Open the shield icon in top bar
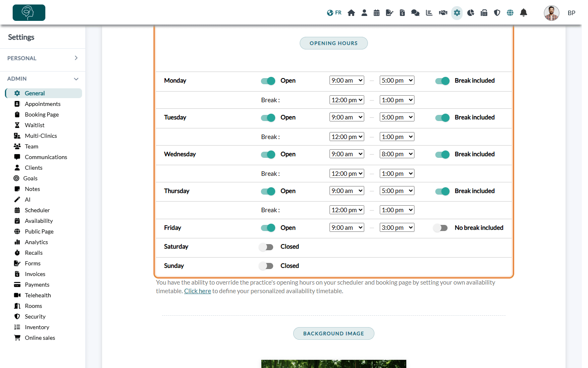The width and height of the screenshot is (588, 368). point(497,13)
